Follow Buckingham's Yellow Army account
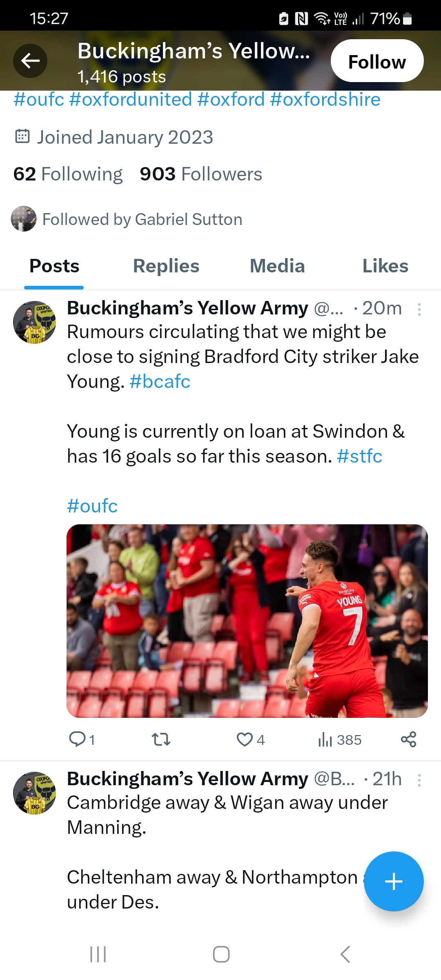Screen dimensions: 441x980 (x=377, y=61)
